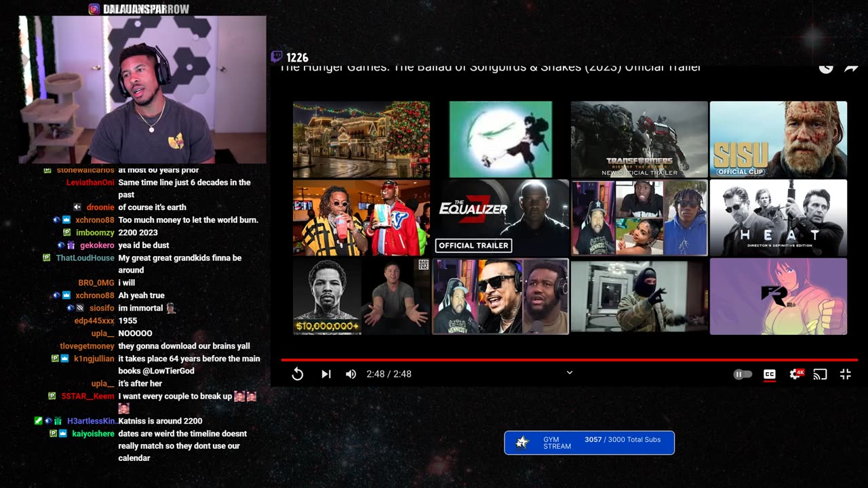Click username imboomzy in chat

click(95, 232)
